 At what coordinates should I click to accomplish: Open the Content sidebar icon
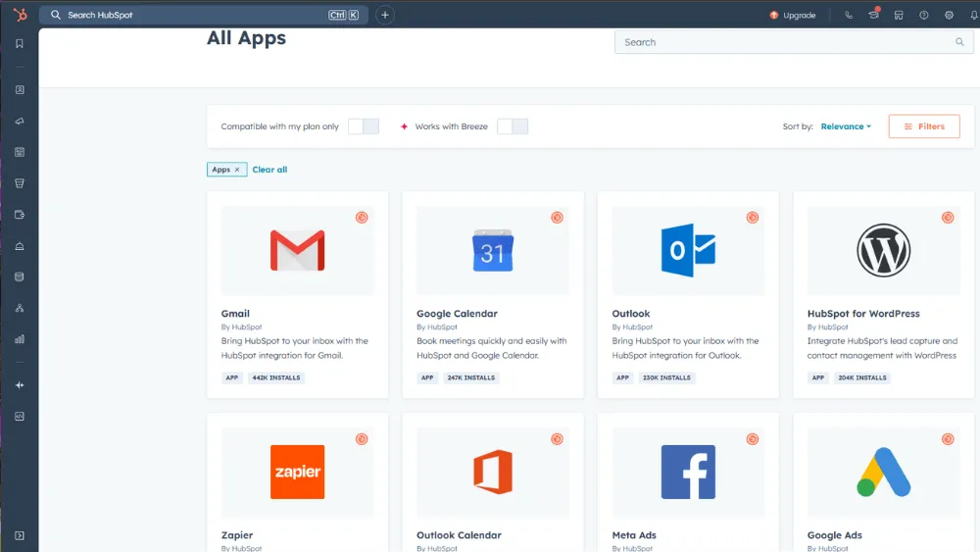(x=20, y=152)
